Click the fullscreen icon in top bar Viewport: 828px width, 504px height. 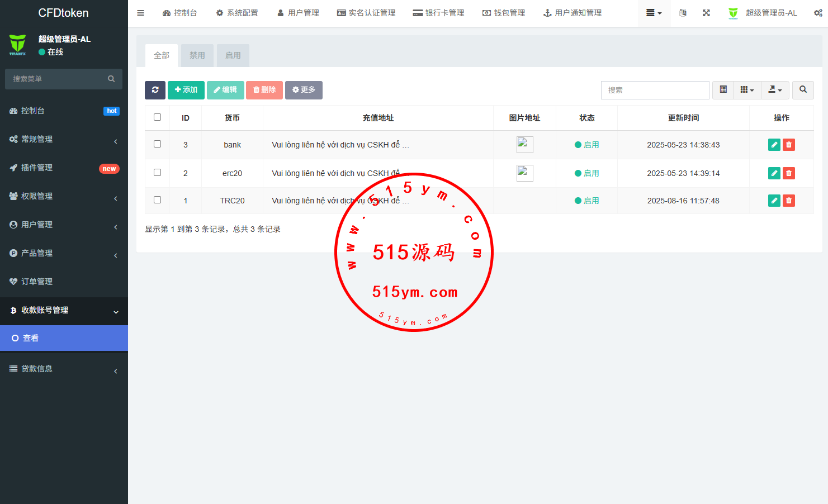(x=706, y=13)
